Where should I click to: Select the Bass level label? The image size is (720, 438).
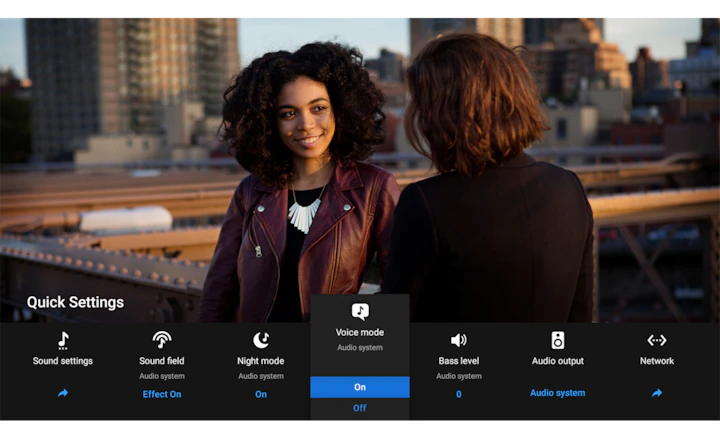459,361
